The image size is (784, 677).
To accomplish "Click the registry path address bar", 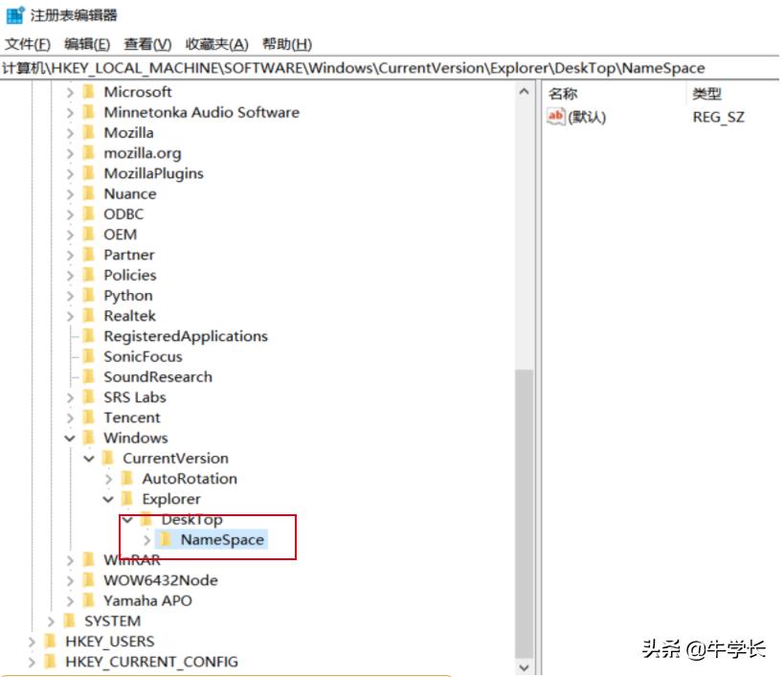I will pyautogui.click(x=383, y=68).
